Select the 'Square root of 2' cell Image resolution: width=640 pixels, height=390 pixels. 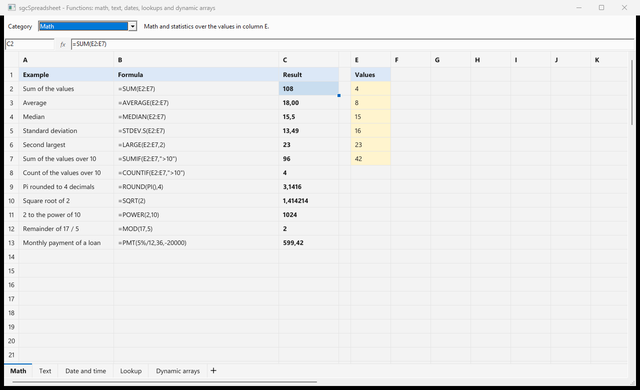(66, 201)
